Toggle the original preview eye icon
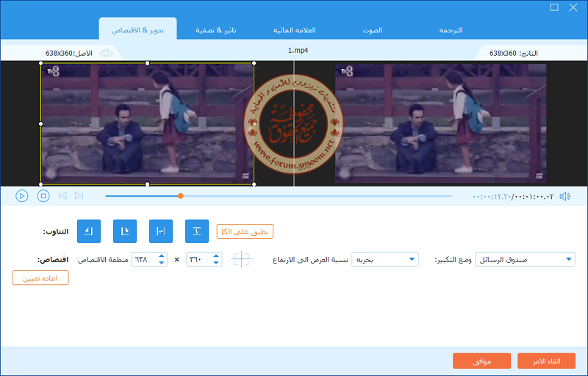588x376 pixels. (106, 53)
